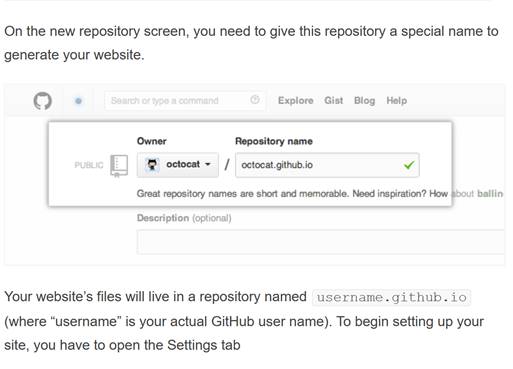Image resolution: width=513 pixels, height=369 pixels.
Task: Click the 'Search or type a command' field
Action: (185, 100)
